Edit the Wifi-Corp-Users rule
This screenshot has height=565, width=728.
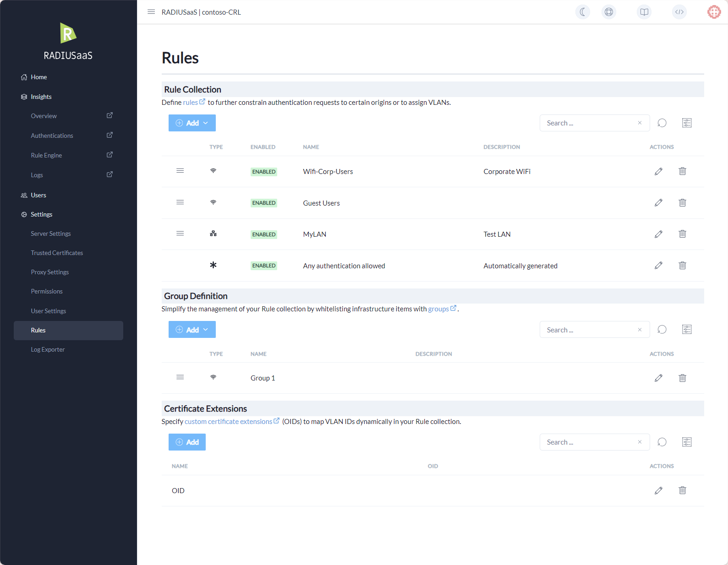point(658,171)
